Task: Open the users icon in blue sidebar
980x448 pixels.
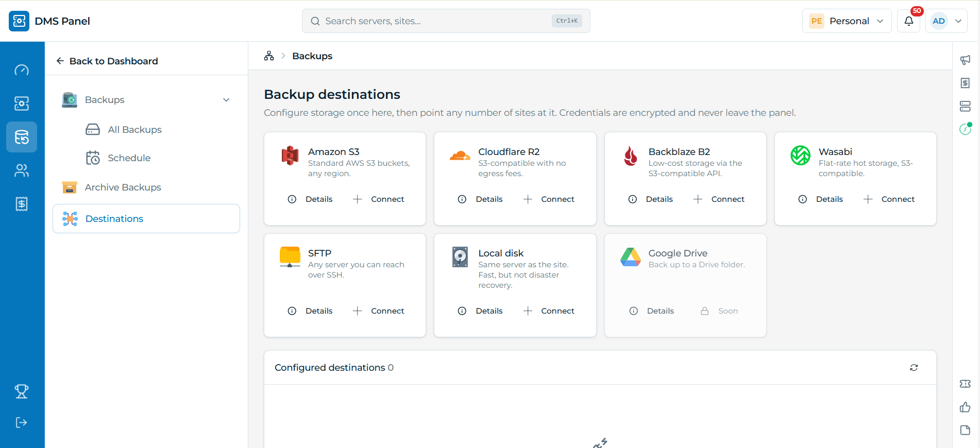Action: pyautogui.click(x=22, y=170)
